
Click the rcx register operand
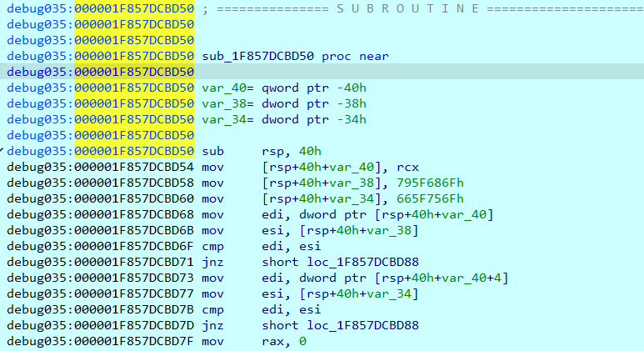tap(407, 168)
